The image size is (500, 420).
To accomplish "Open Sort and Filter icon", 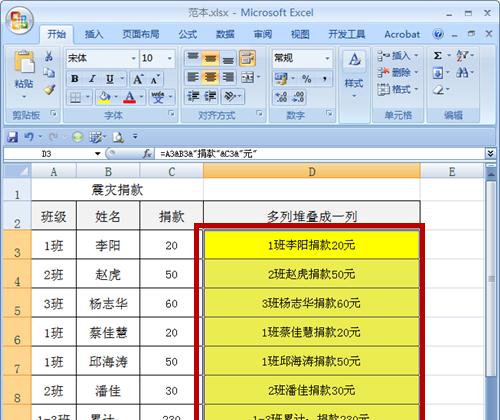I will (x=463, y=55).
